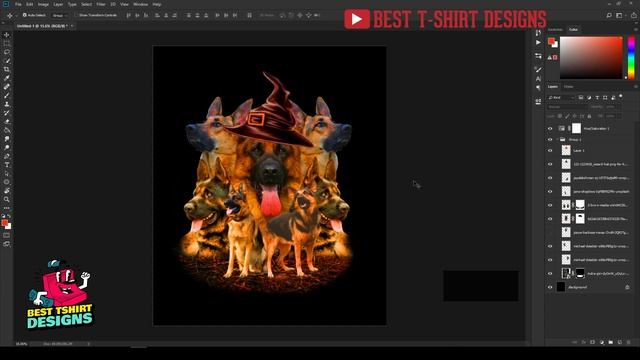This screenshot has height=360, width=640.
Task: Select the History Brush tool
Action: (x=7, y=113)
